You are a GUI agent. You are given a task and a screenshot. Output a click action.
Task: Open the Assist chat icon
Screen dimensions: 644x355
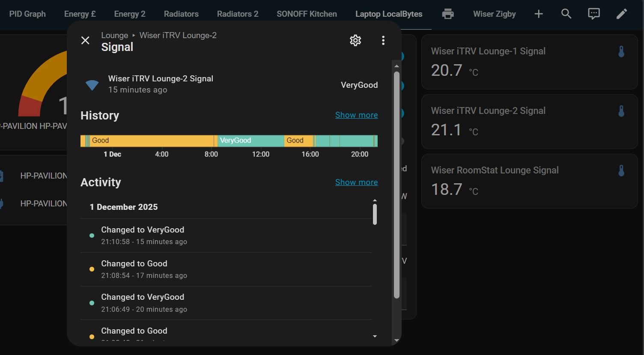pyautogui.click(x=594, y=14)
